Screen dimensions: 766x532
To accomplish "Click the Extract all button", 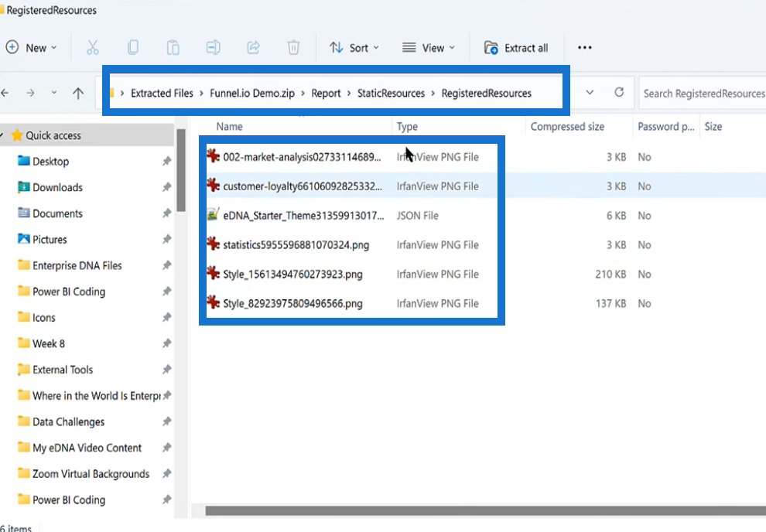I will pos(516,47).
